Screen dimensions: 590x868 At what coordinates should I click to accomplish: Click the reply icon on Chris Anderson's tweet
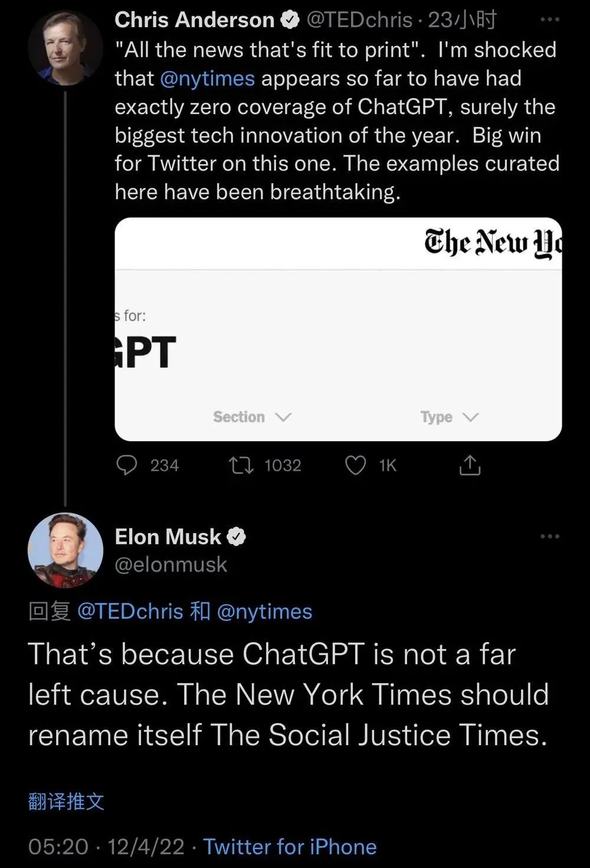(x=127, y=465)
